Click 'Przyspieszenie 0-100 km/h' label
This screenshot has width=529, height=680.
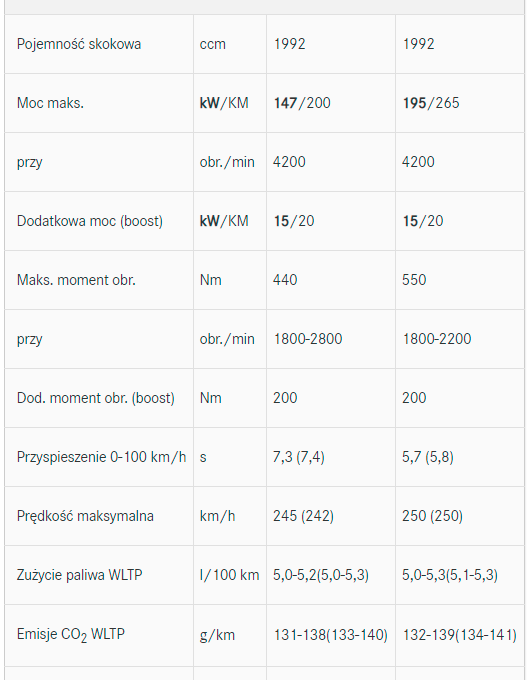click(x=101, y=457)
